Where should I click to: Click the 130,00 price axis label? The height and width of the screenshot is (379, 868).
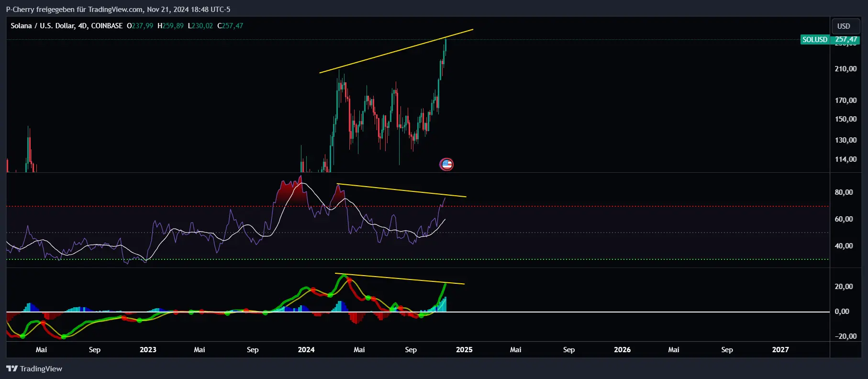[846, 140]
